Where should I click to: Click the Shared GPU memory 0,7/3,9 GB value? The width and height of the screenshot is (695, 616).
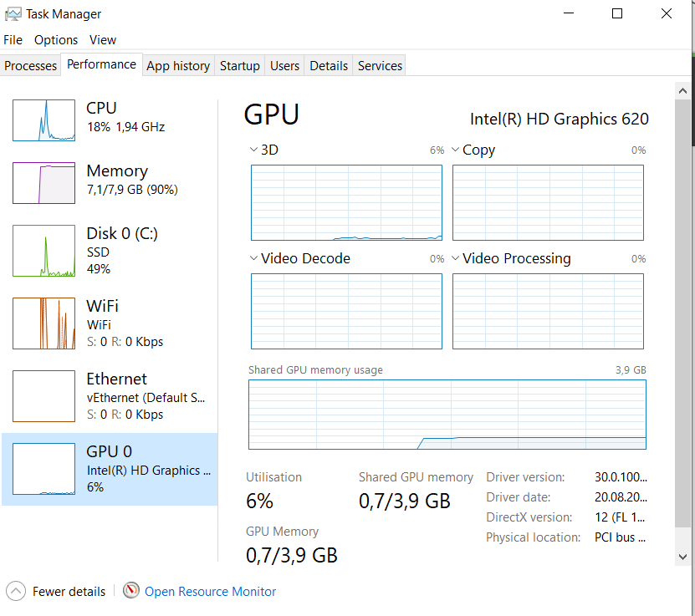point(405,501)
